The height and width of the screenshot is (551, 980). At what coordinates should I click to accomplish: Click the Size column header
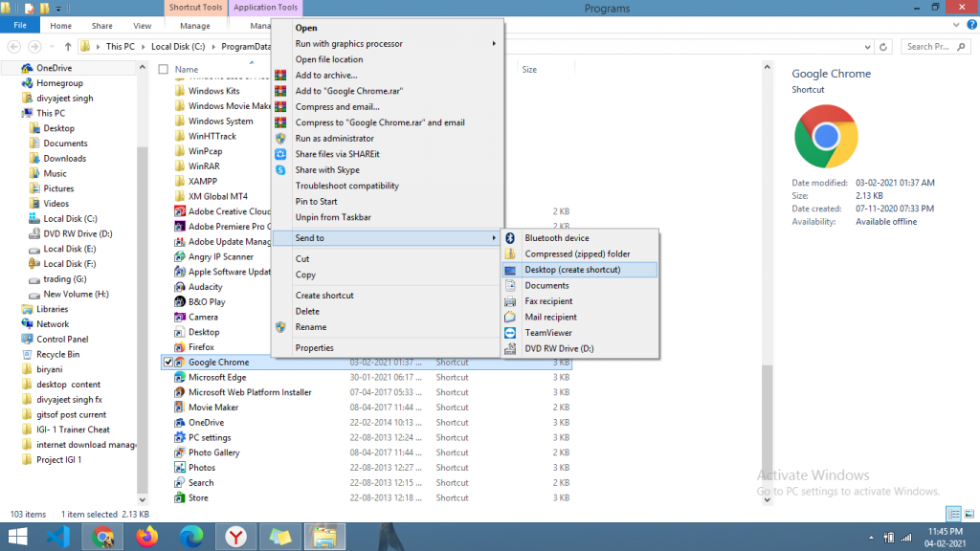coord(529,69)
